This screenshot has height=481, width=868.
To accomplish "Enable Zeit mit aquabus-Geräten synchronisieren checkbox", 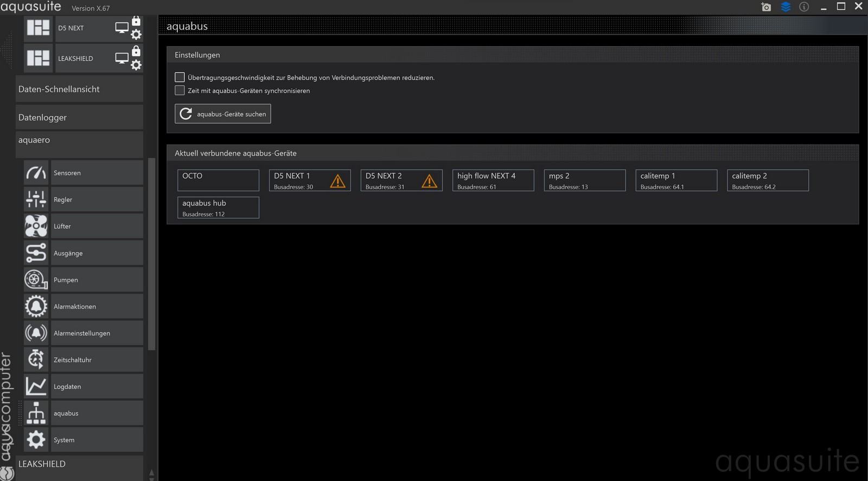I will point(180,91).
